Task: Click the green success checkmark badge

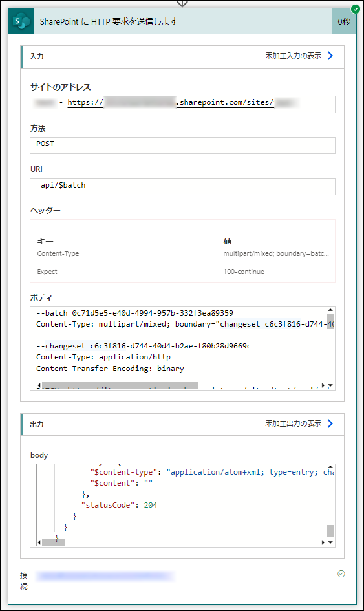Action: (x=355, y=8)
